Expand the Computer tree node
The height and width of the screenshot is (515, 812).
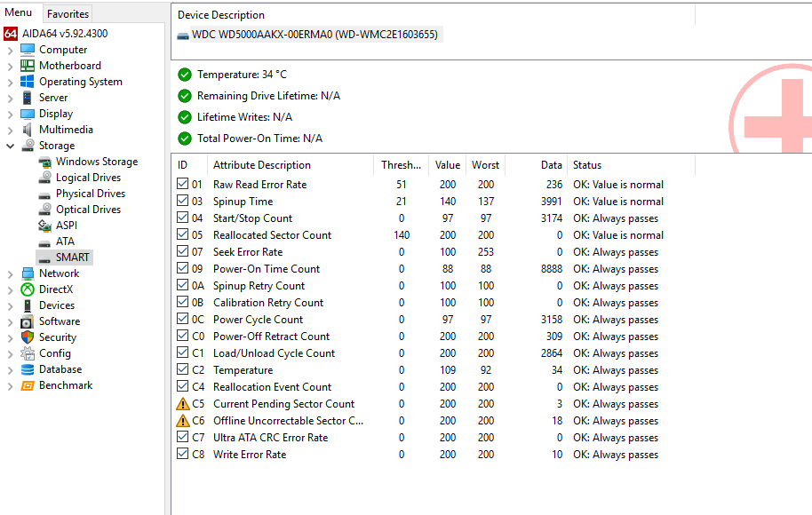tap(11, 51)
